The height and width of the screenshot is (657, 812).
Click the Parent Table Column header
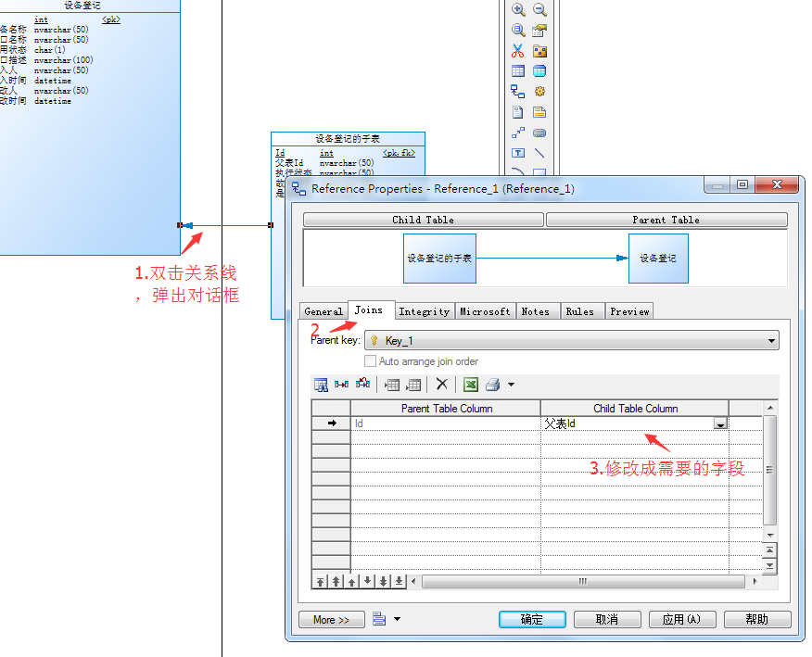tap(446, 409)
